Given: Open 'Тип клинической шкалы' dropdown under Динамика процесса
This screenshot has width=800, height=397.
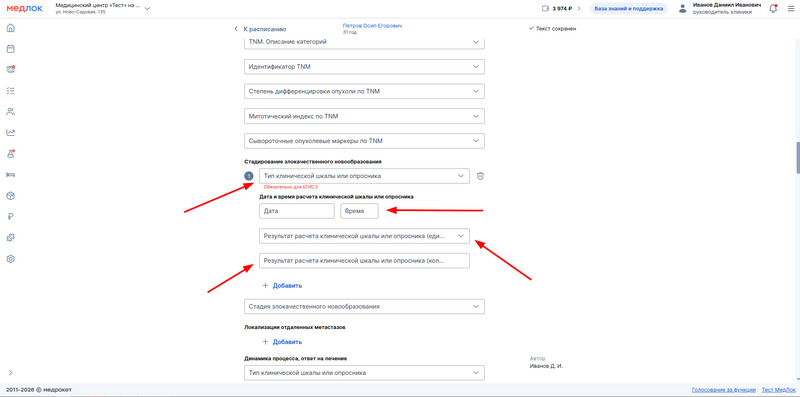Looking at the screenshot, I should (x=364, y=373).
